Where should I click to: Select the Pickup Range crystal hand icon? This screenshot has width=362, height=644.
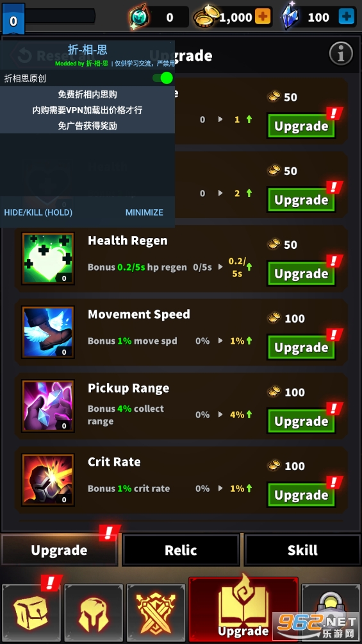(48, 406)
